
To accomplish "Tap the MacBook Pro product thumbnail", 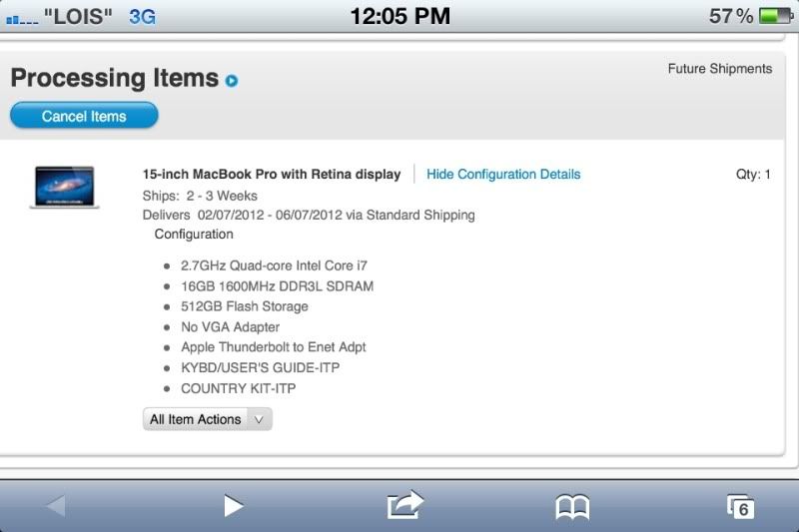I will [64, 187].
